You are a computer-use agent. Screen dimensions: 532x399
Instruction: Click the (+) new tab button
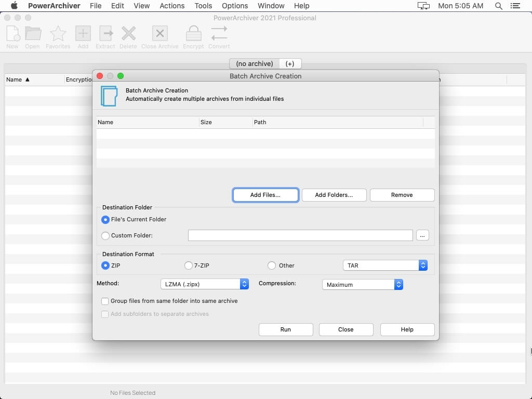(x=290, y=64)
